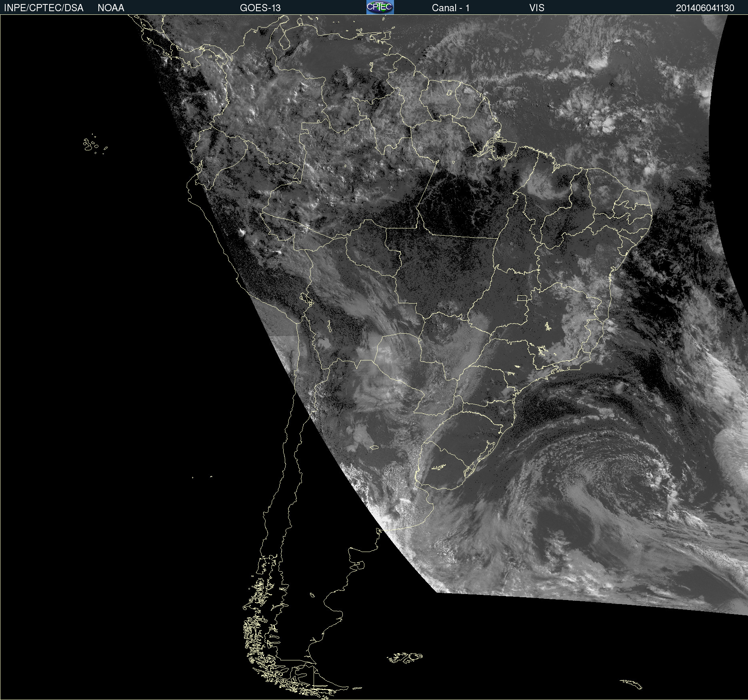Select the INPE/CPTEC/DSA header label
748x700 pixels.
(x=44, y=8)
